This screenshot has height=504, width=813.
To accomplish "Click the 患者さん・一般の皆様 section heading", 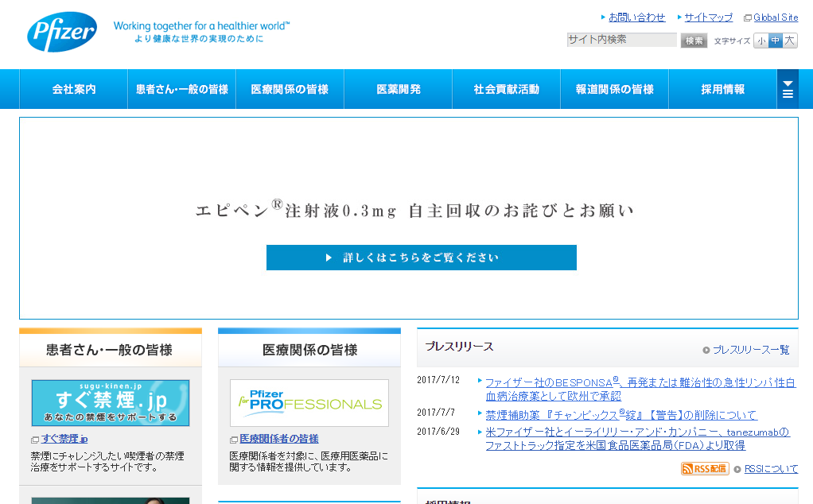I will click(x=110, y=350).
